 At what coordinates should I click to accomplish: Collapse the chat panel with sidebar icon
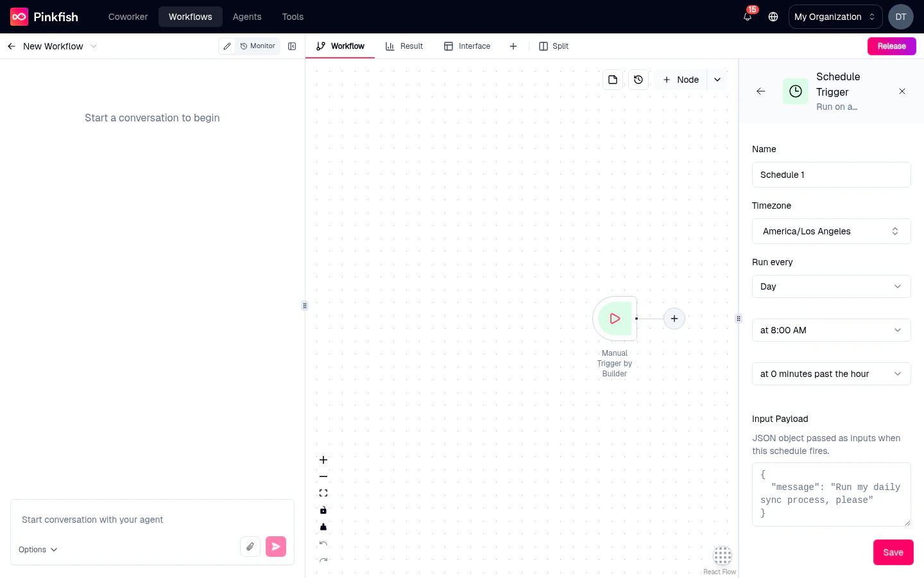(x=293, y=46)
